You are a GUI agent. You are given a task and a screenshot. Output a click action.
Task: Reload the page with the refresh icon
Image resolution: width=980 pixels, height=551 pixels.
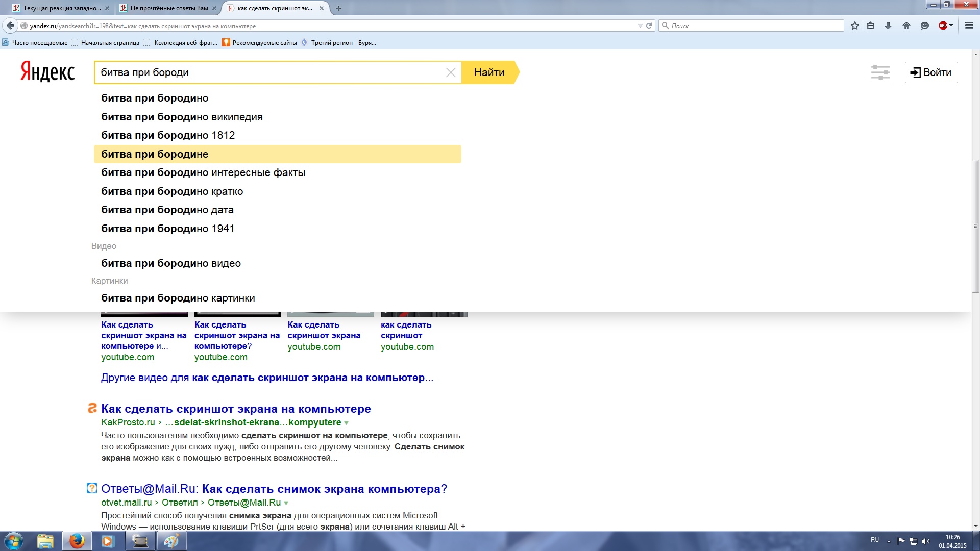click(x=649, y=26)
